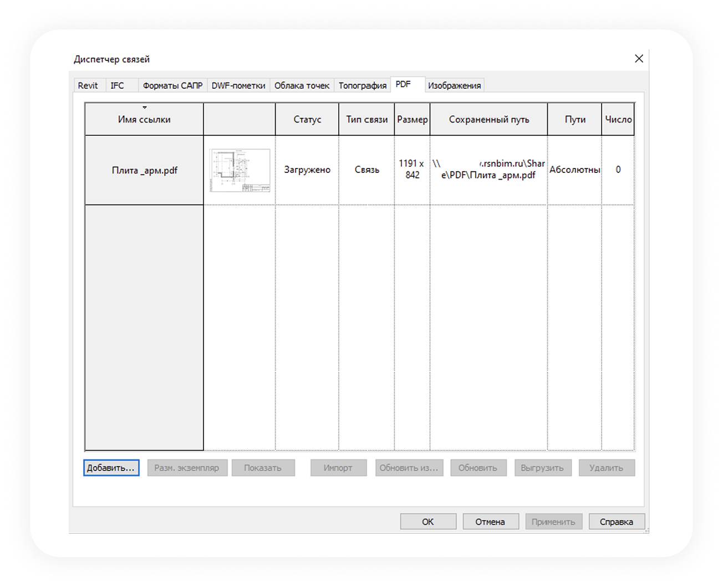Switch to the Изображения tab
Viewport: 723px width, 588px height.
coord(454,85)
